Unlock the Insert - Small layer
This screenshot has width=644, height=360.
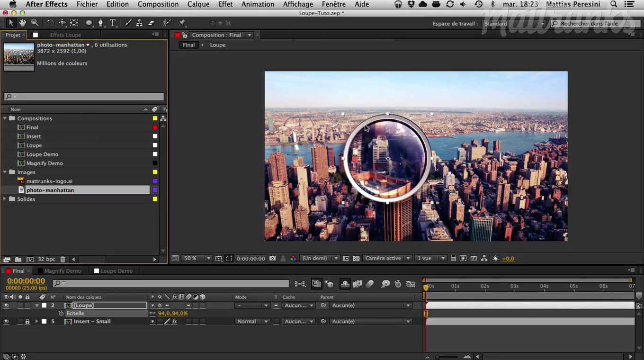point(27,322)
